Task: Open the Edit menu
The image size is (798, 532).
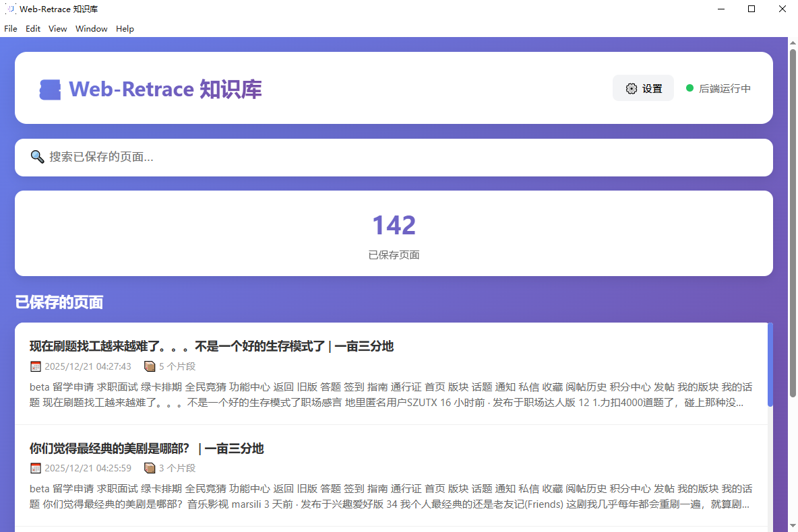Action: pyautogui.click(x=33, y=29)
